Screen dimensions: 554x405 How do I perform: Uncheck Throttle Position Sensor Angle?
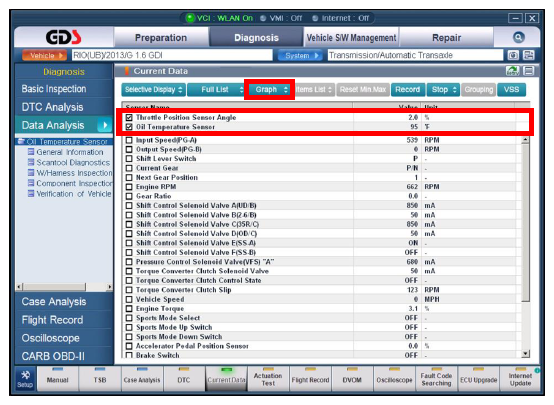[x=129, y=117]
